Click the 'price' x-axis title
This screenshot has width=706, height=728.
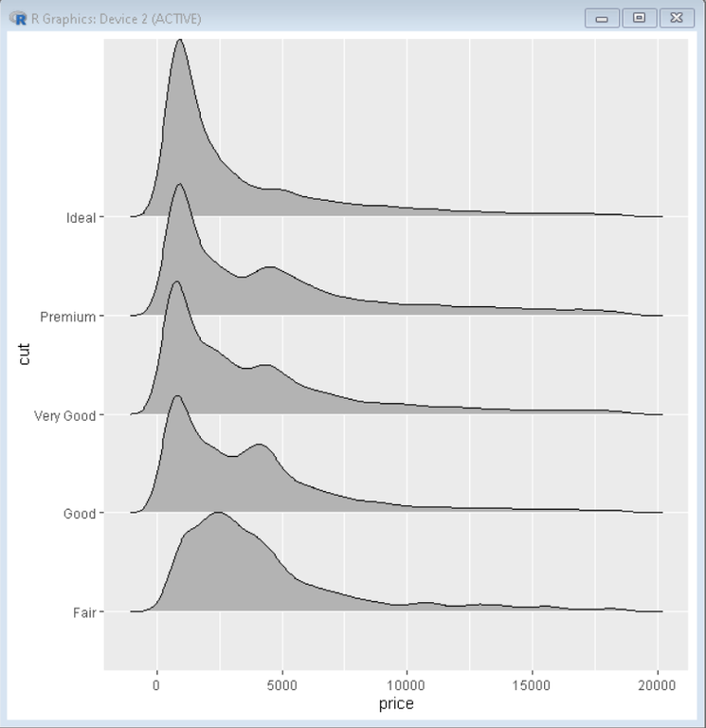[396, 704]
